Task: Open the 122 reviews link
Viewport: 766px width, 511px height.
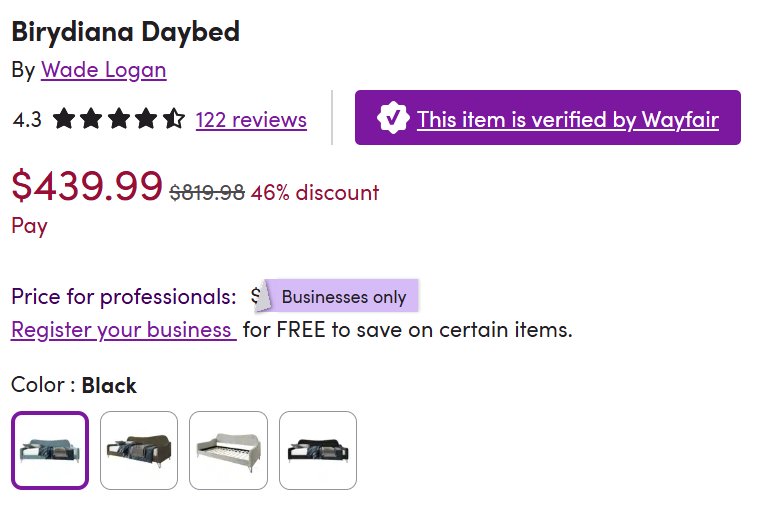Action: (251, 120)
